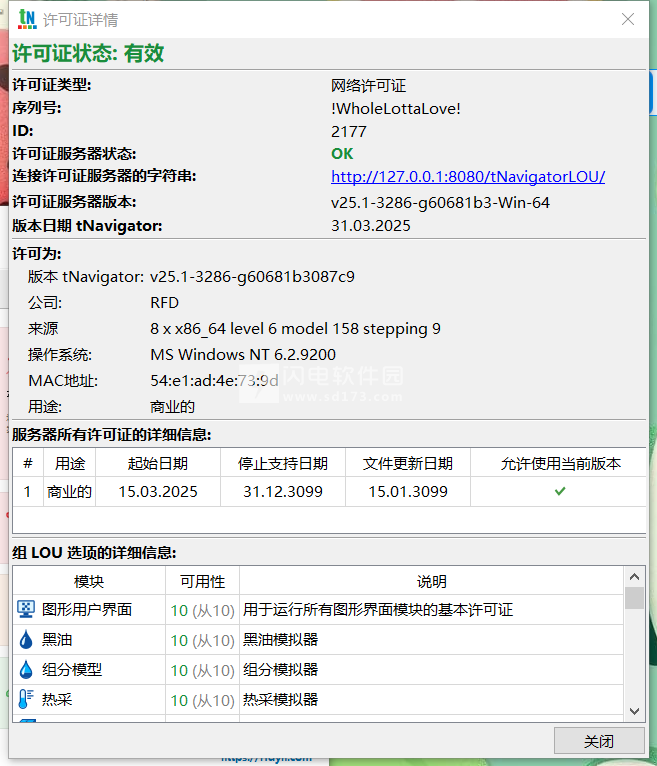
Task: Click the 组分模拟器 description
Action: (280, 670)
